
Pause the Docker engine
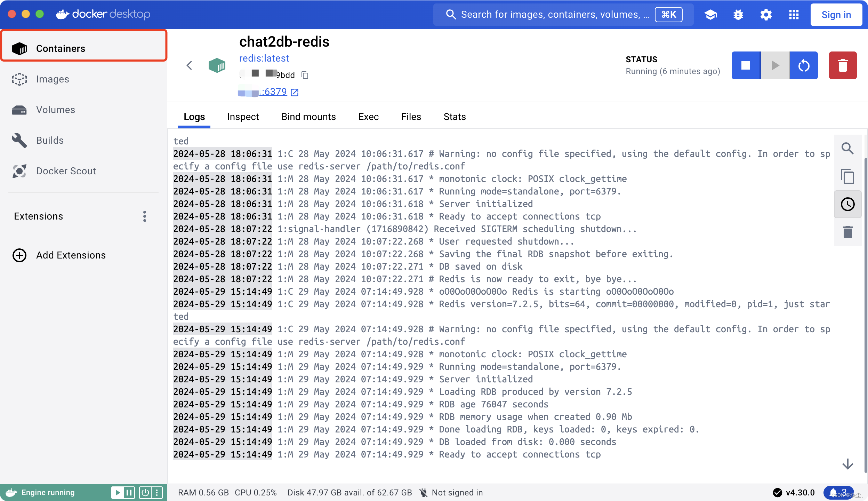129,493
